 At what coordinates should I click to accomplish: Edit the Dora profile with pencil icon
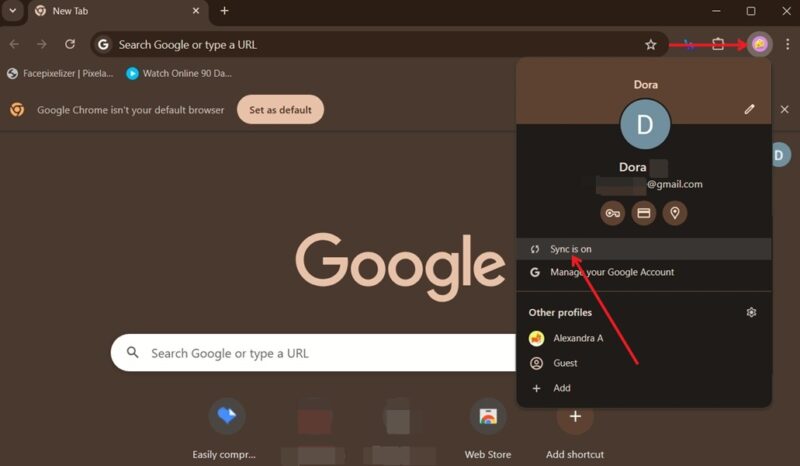point(749,109)
